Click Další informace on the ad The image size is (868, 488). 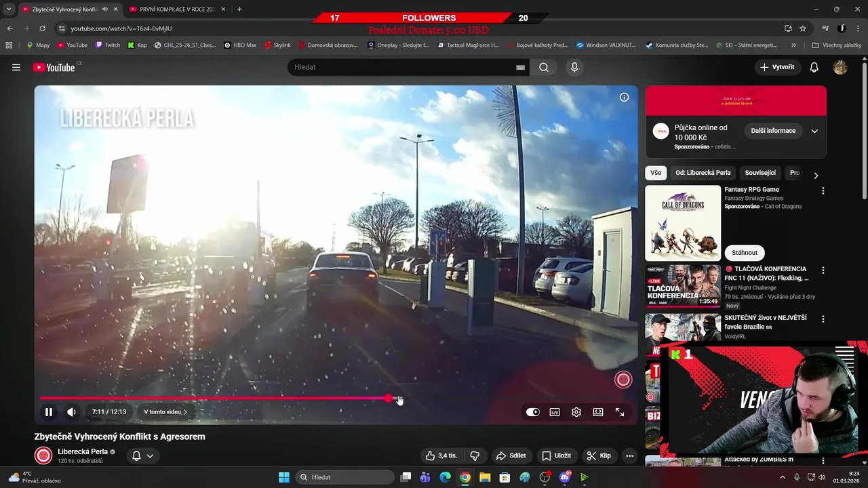click(x=773, y=131)
